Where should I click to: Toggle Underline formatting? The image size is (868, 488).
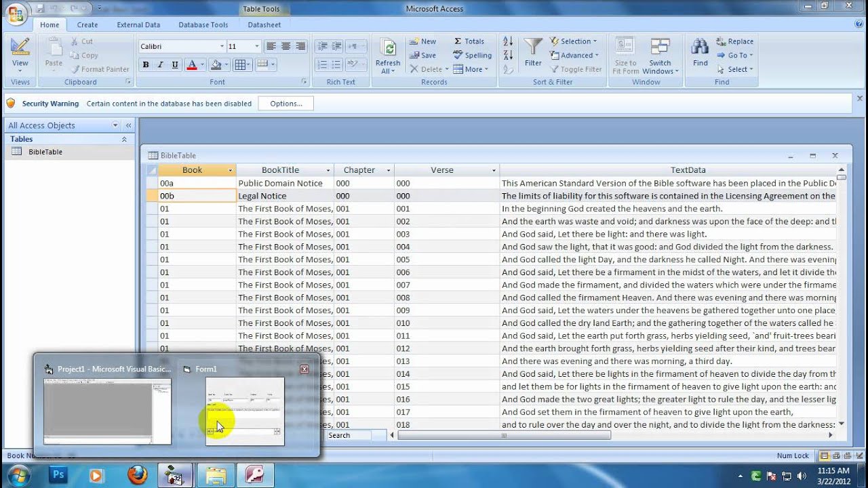point(175,65)
